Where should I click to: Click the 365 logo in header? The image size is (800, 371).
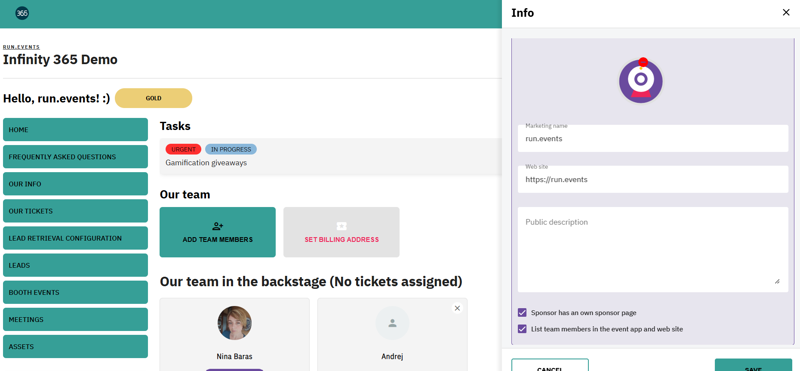click(x=22, y=13)
